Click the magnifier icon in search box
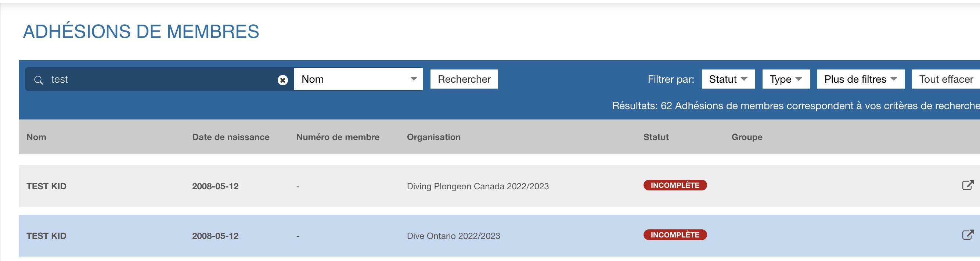The height and width of the screenshot is (261, 980). [39, 80]
